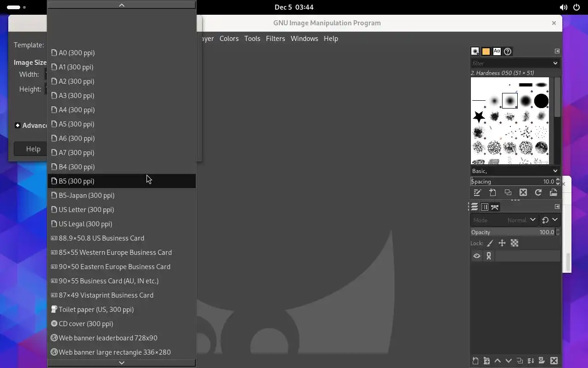This screenshot has width=588, height=368.
Task: Configure the layers dock tab menu
Action: (x=557, y=207)
